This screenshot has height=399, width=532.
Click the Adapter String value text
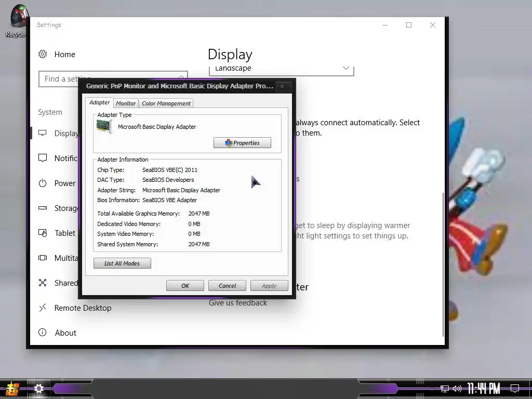(x=181, y=190)
